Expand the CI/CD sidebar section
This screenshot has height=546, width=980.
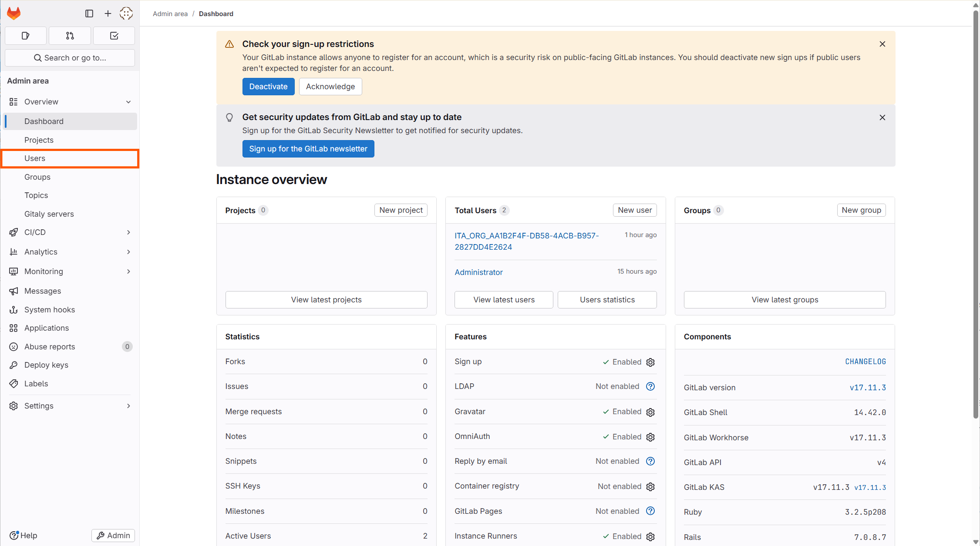[x=128, y=232]
